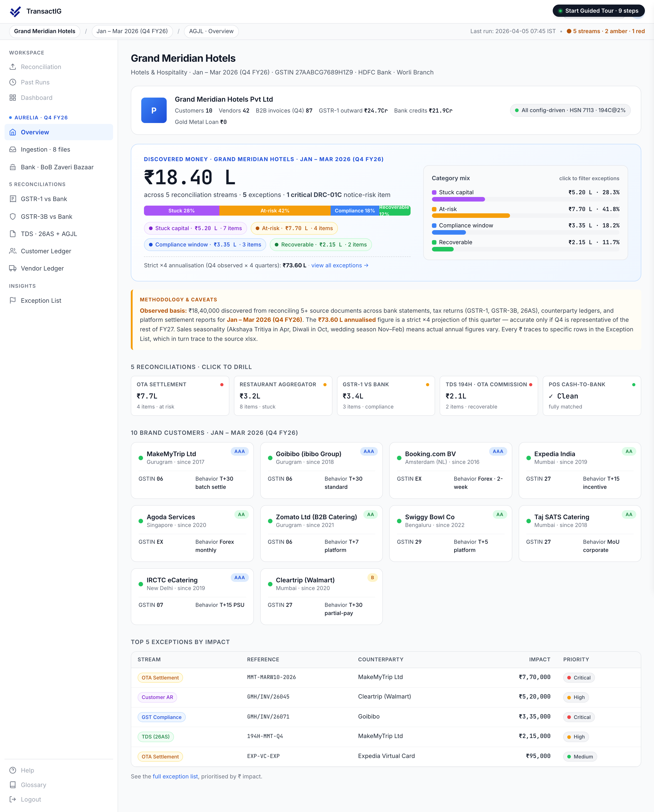Click the GSTR-3B vs Bank shield icon
Viewport: 654px width, 812px height.
click(13, 217)
